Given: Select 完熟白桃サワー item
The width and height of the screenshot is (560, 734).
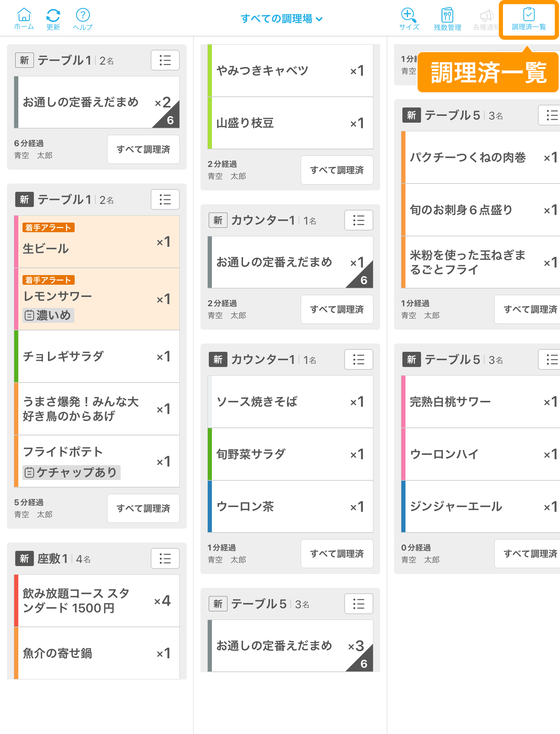Looking at the screenshot, I should pyautogui.click(x=480, y=402).
